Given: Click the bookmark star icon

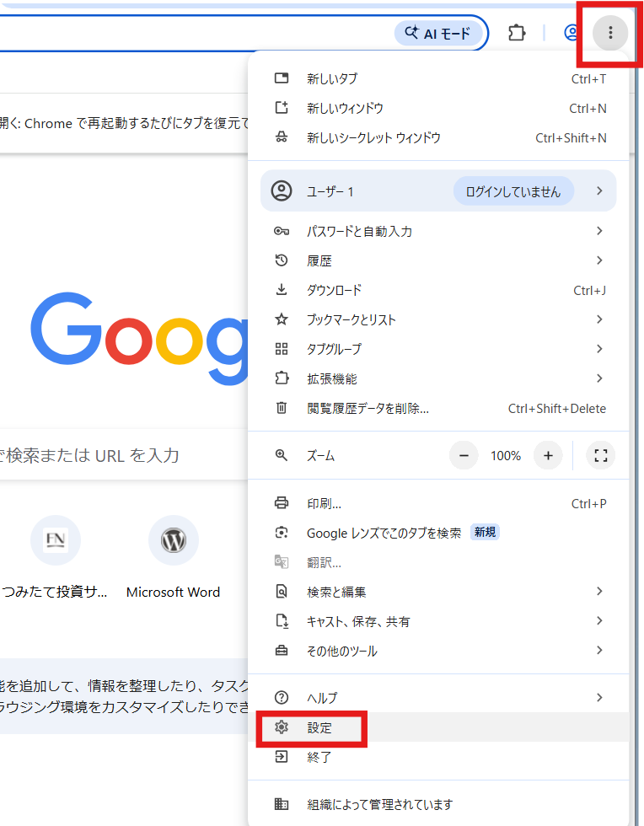Looking at the screenshot, I should (282, 319).
